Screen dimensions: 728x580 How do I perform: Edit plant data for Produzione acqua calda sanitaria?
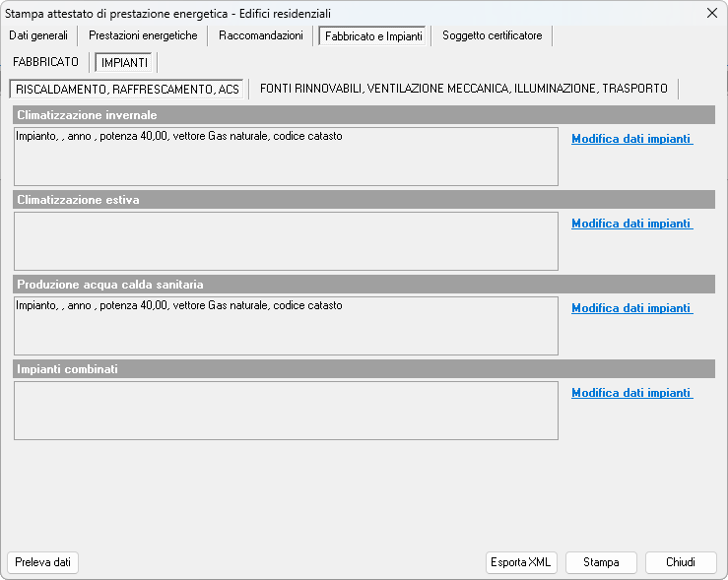(x=631, y=308)
